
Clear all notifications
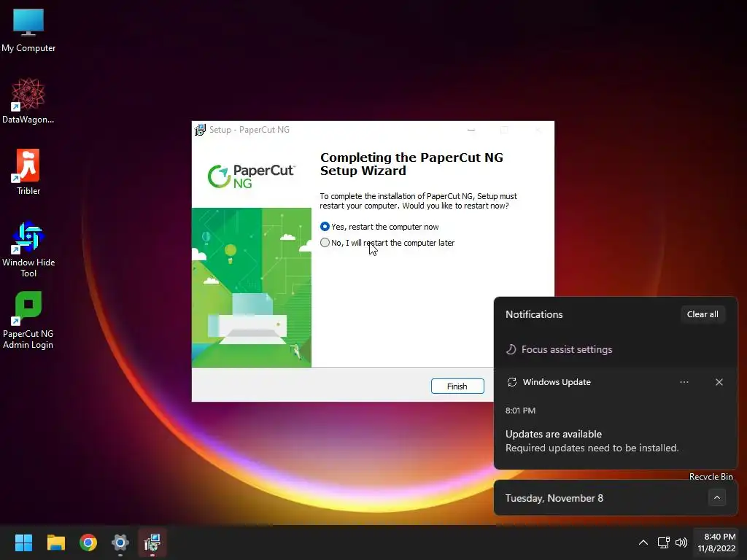pos(703,314)
